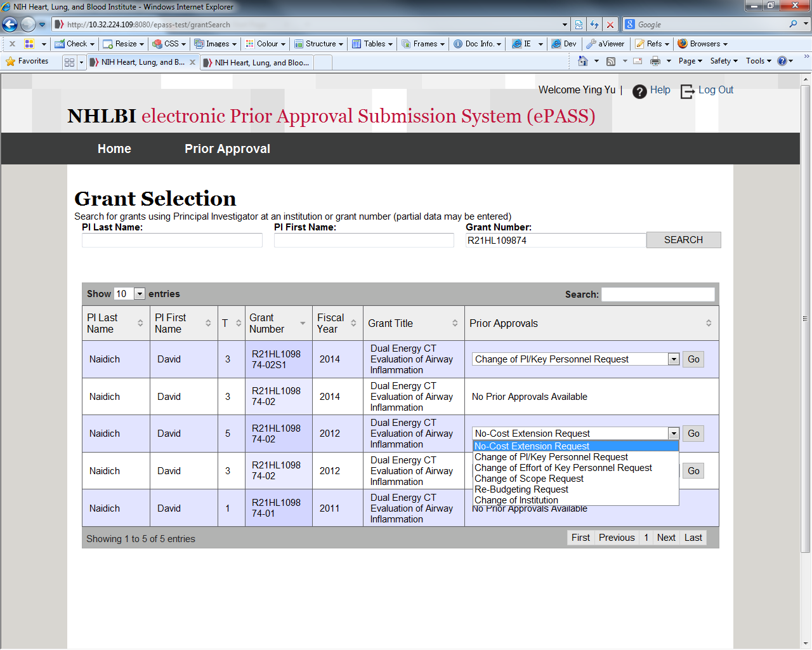Click the blue Help question icon in command bar

pyautogui.click(x=782, y=61)
